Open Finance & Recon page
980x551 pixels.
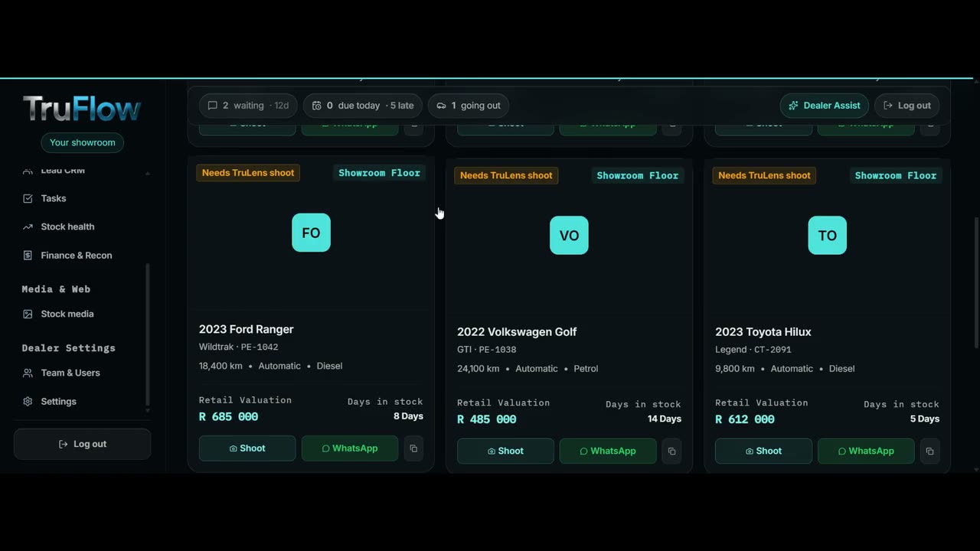pyautogui.click(x=77, y=256)
